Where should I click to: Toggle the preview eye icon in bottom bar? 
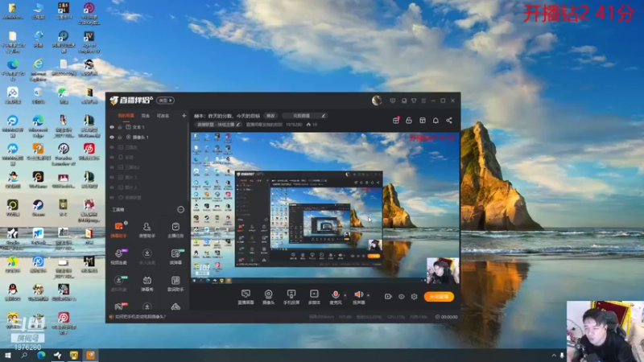click(401, 296)
